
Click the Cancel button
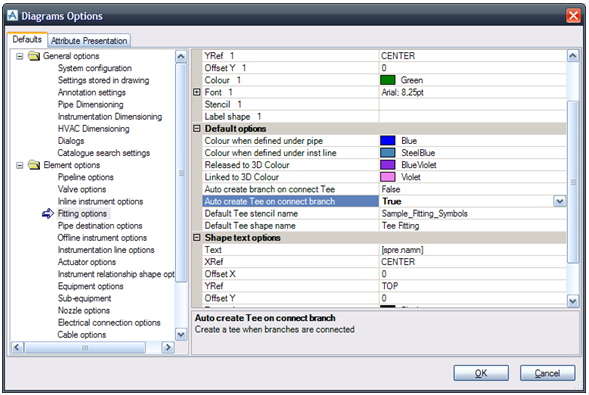[x=547, y=373]
